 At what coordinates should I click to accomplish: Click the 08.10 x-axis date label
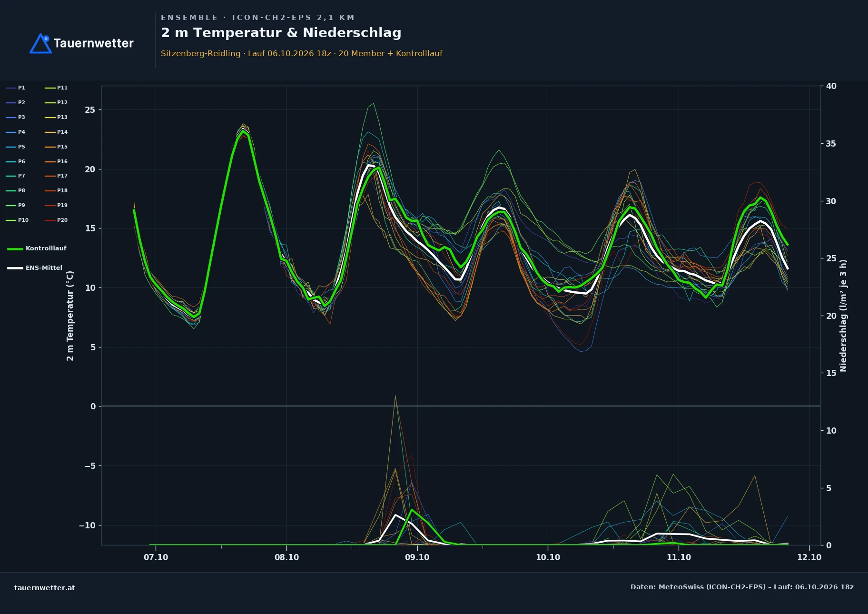tap(286, 557)
